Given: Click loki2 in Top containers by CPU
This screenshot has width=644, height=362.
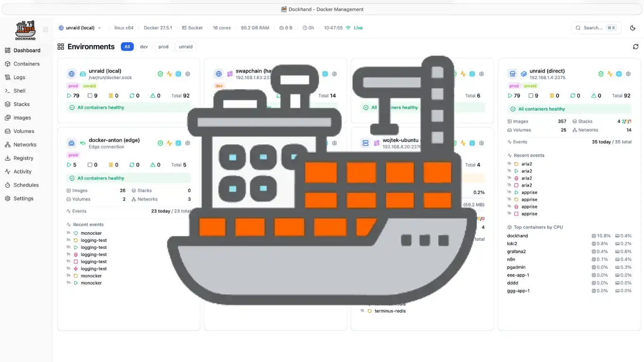Looking at the screenshot, I should pyautogui.click(x=512, y=244).
